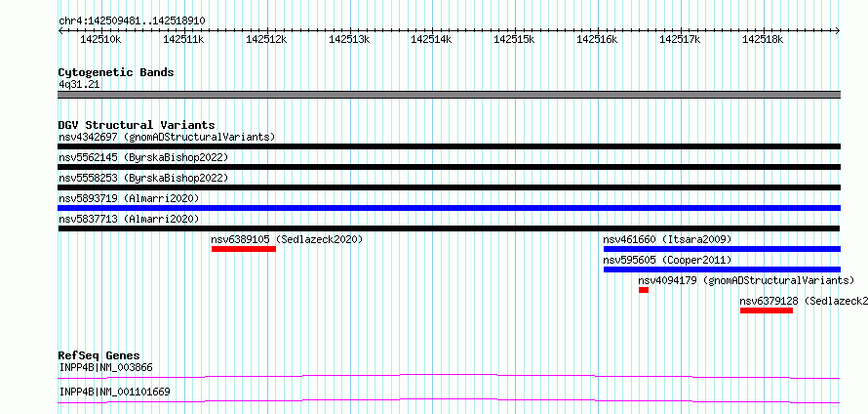
Task: Click the 4q31.21 band label
Action: click(79, 85)
